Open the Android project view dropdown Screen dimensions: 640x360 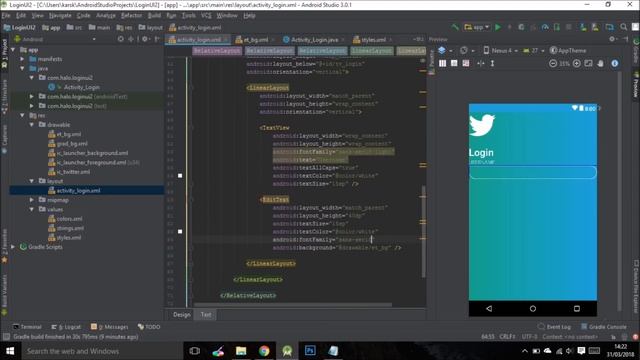pyautogui.click(x=55, y=39)
